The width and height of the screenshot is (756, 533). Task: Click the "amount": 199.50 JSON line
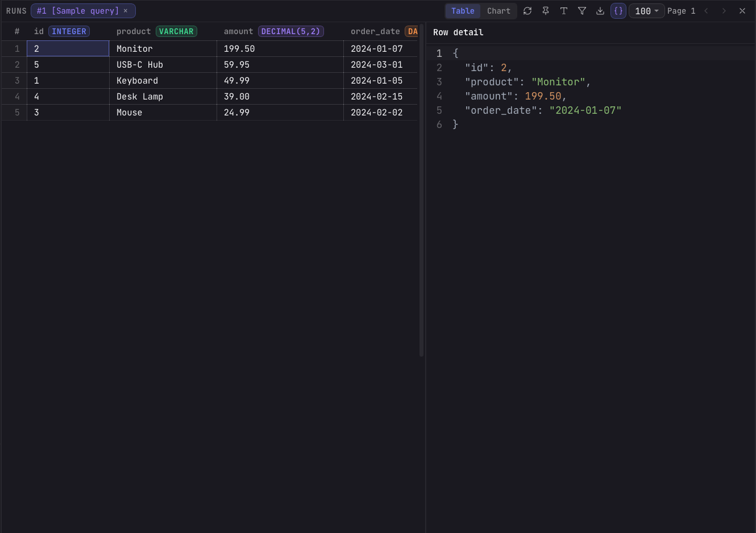click(x=516, y=96)
